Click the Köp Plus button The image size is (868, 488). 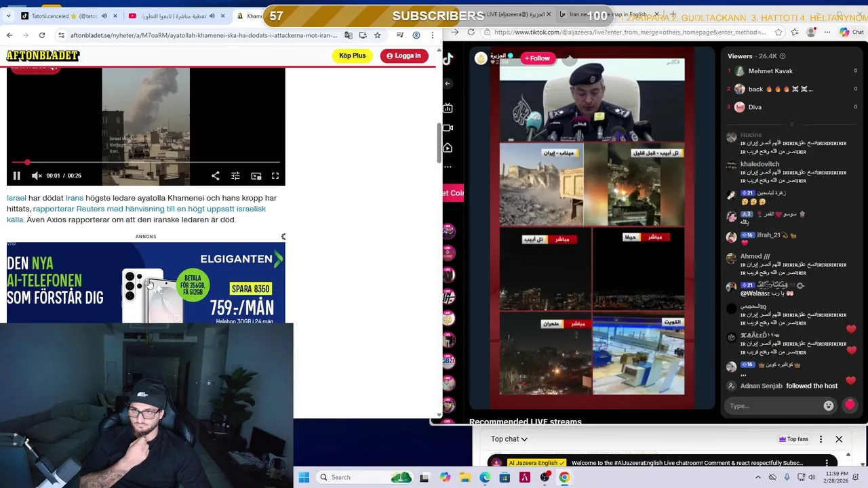pyautogui.click(x=352, y=56)
